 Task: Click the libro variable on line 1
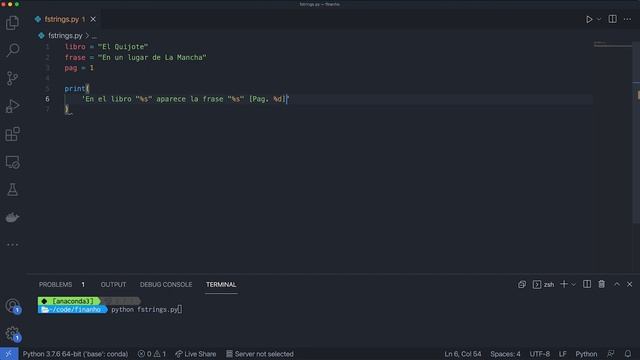75,47
